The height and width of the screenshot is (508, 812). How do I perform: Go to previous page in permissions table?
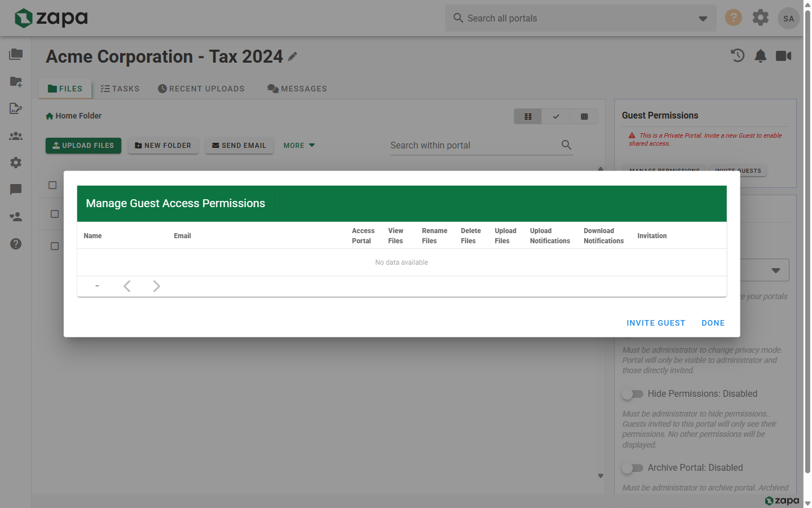(x=127, y=286)
